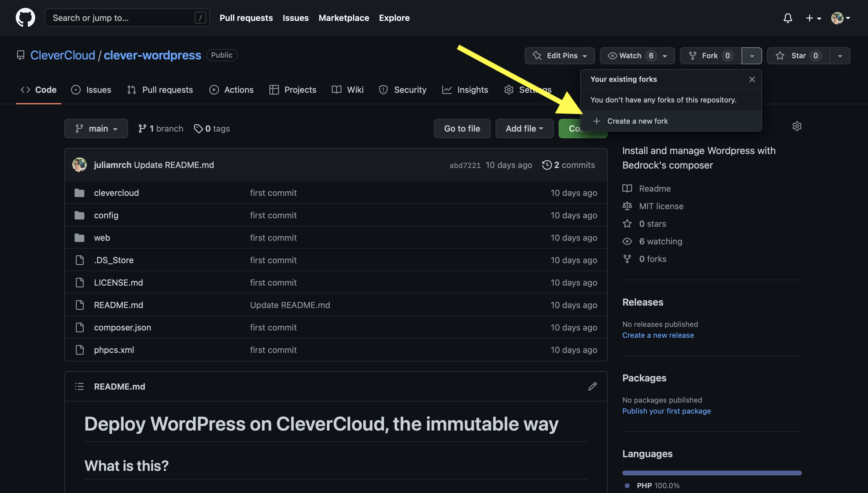The image size is (868, 493).
Task: Click the composer.json file icon
Action: click(x=79, y=327)
